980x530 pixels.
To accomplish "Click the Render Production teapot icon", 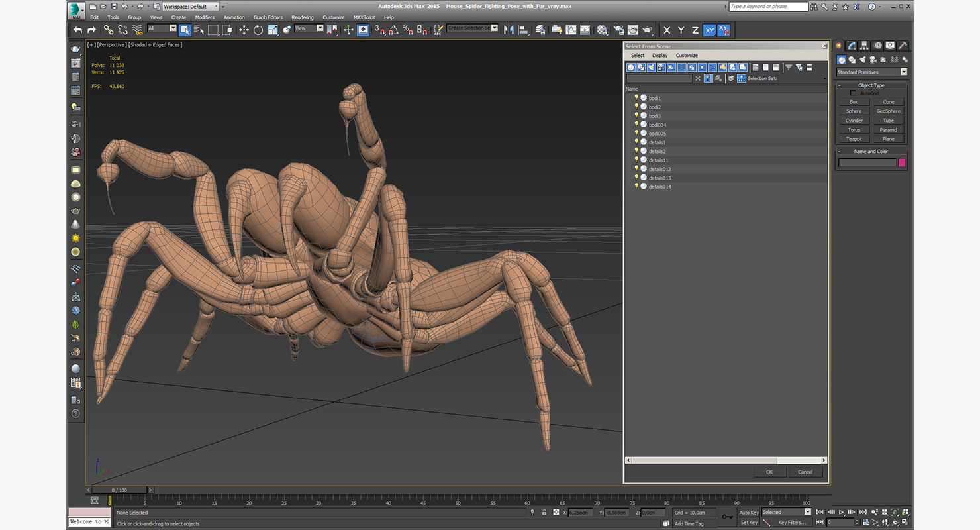I will [648, 30].
